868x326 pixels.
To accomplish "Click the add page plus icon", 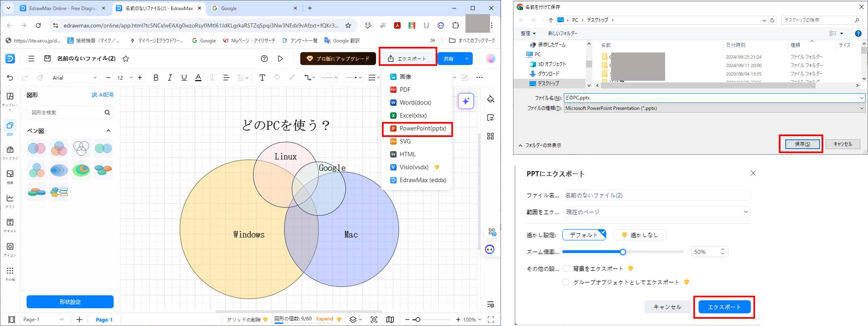I will tap(79, 320).
